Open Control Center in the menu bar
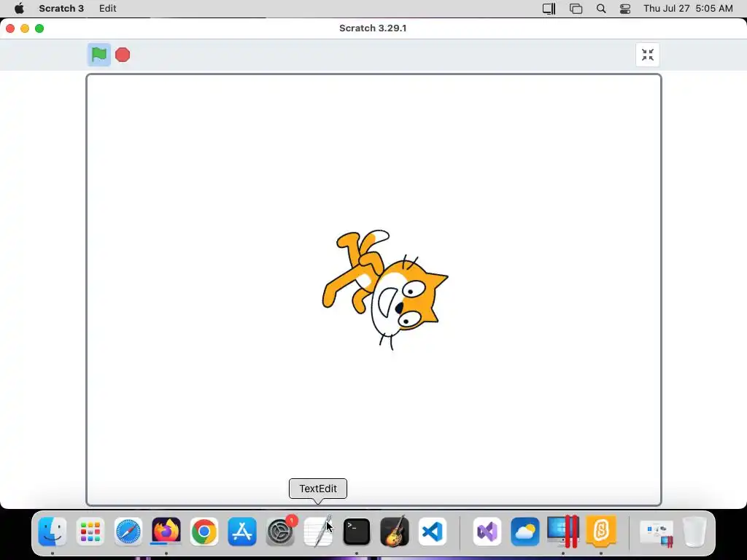Screen dimensions: 747x560 [625, 9]
